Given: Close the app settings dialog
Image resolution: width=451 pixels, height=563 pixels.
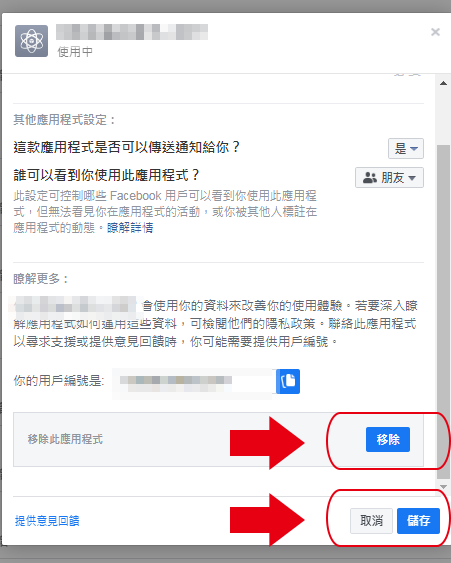Looking at the screenshot, I should [435, 32].
